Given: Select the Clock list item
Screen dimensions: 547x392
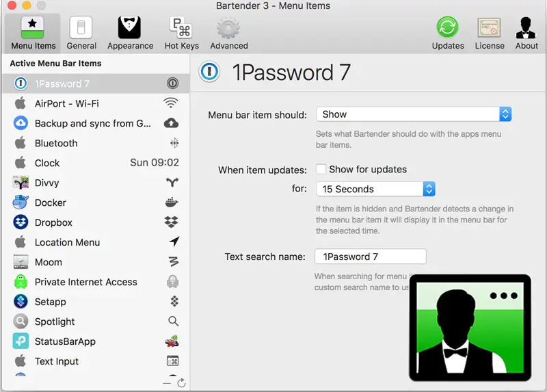Looking at the screenshot, I should [96, 163].
